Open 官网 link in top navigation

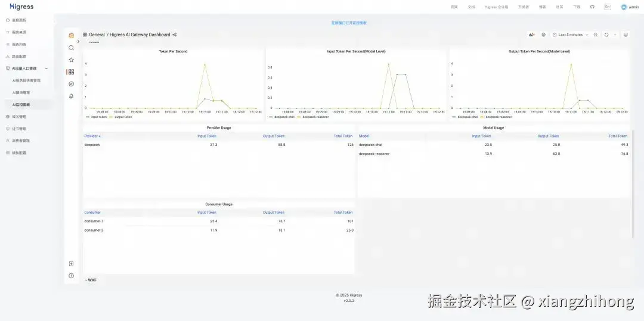click(454, 7)
